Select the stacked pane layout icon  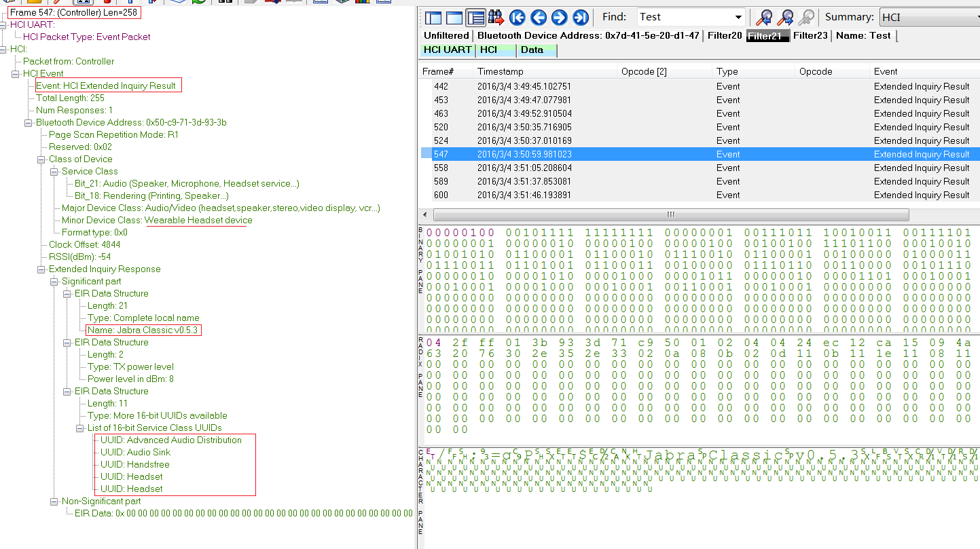pyautogui.click(x=454, y=17)
